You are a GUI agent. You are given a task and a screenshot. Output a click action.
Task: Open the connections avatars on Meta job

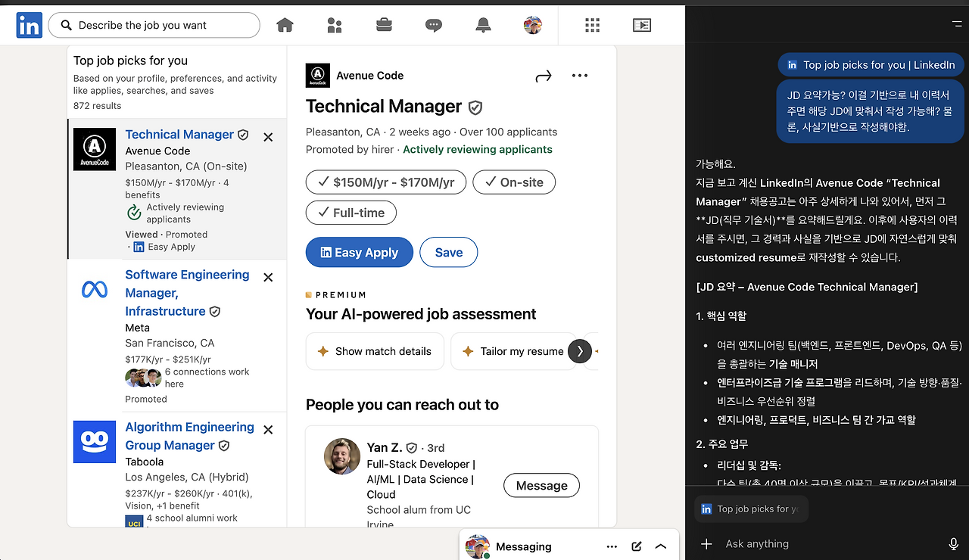pos(143,378)
